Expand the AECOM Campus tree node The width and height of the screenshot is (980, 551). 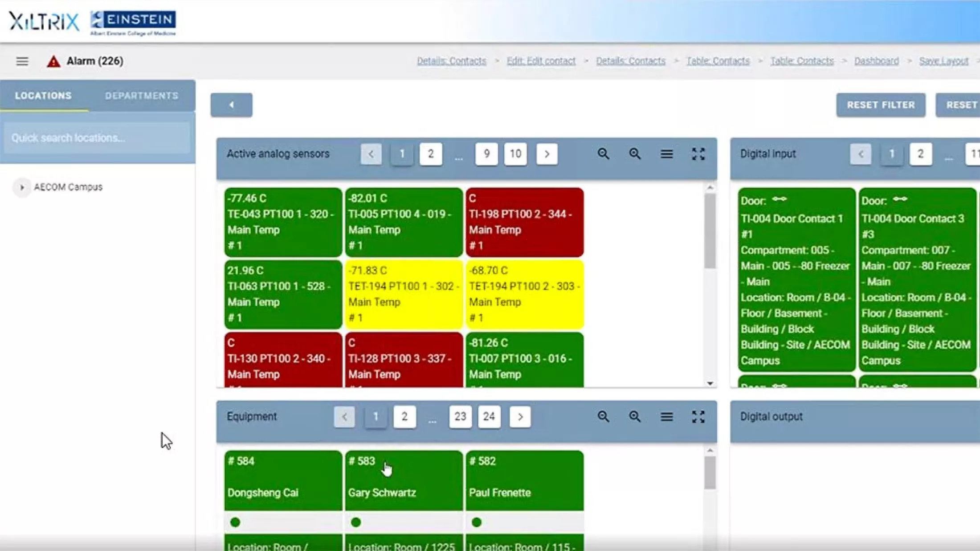[x=22, y=187]
